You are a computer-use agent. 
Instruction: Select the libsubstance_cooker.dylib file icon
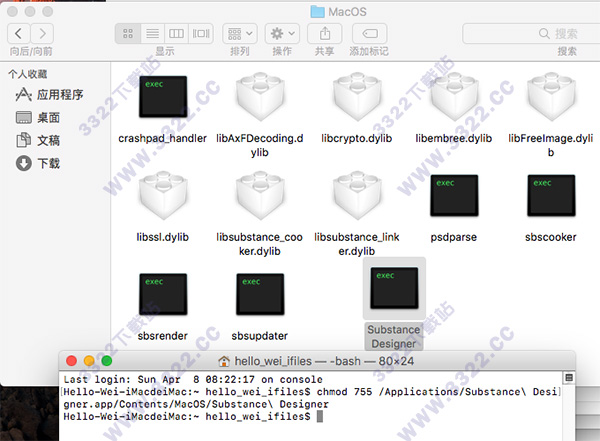pos(260,195)
